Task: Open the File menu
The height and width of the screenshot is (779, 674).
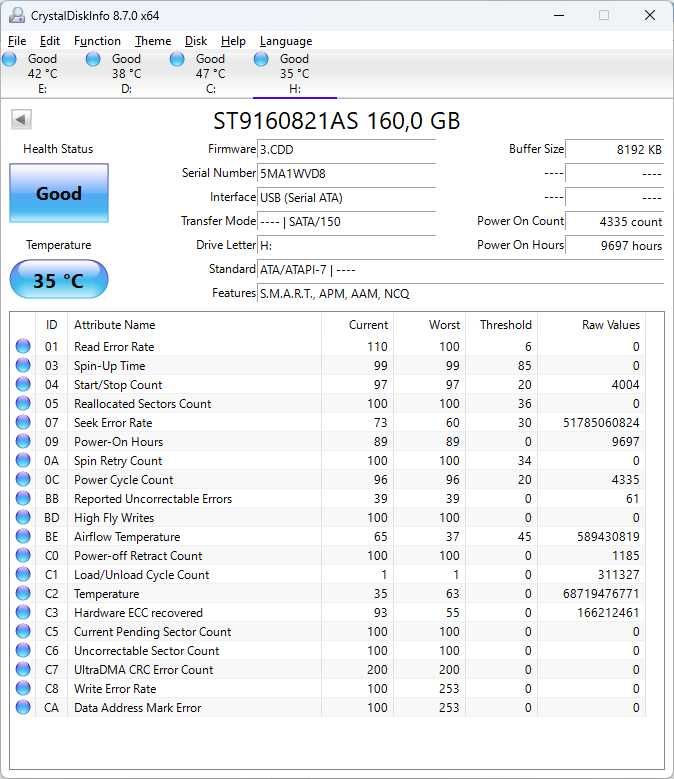Action: coord(17,41)
